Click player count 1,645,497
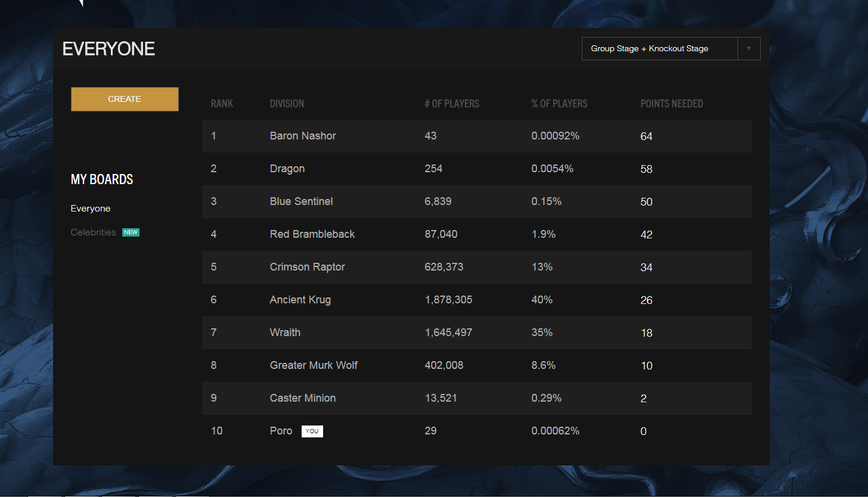Viewport: 868px width, 497px height. click(x=448, y=333)
